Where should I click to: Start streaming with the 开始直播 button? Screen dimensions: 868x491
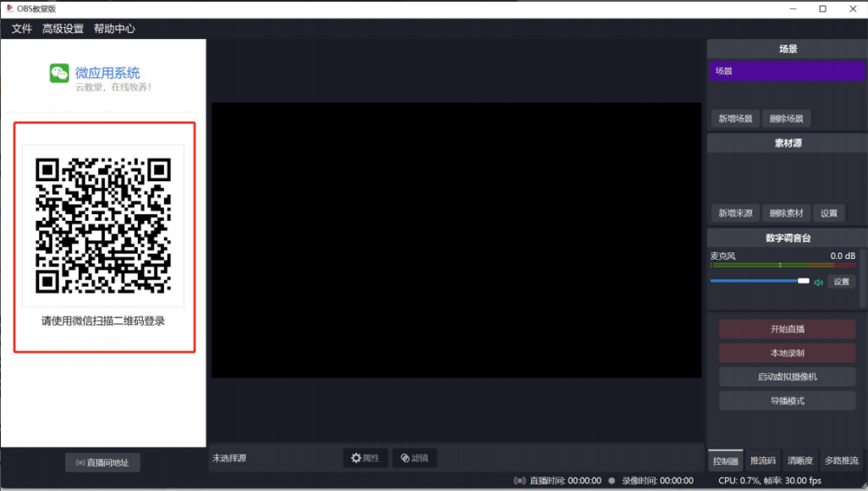pyautogui.click(x=787, y=328)
